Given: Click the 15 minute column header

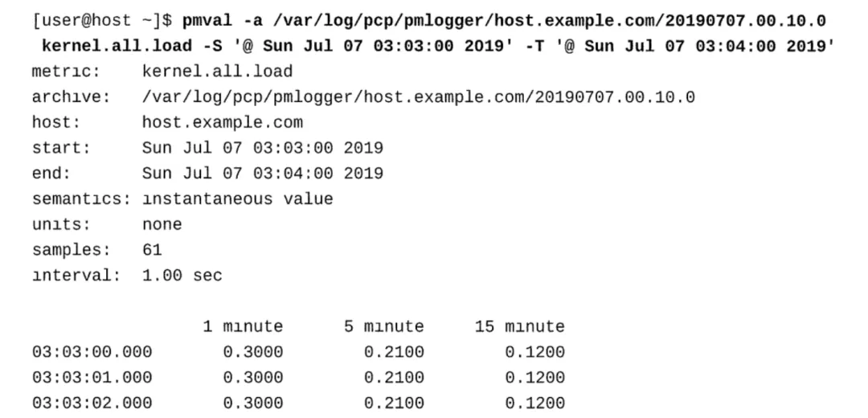Looking at the screenshot, I should coord(519,326).
